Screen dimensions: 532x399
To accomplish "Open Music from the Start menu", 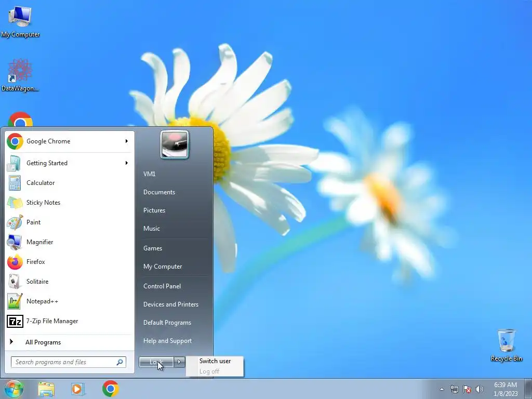I will pos(152,229).
